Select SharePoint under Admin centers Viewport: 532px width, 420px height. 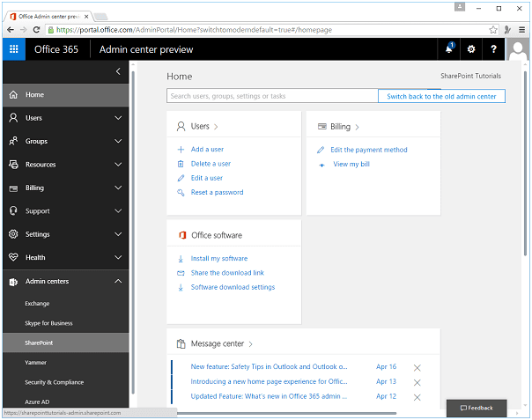pos(39,343)
